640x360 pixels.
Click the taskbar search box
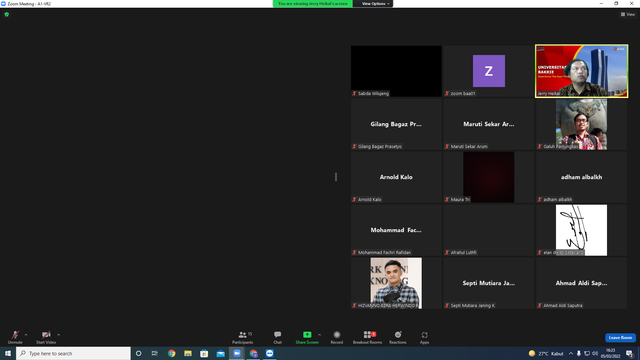point(73,353)
